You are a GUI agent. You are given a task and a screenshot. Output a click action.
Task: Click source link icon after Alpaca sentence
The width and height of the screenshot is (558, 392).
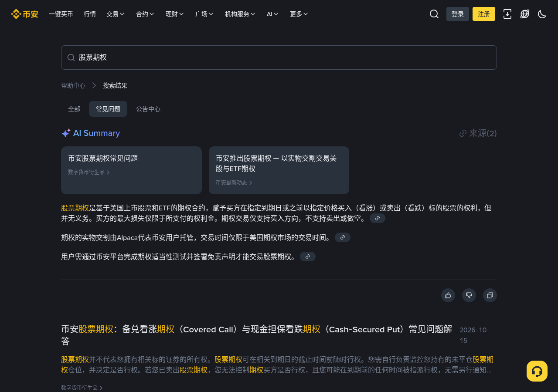click(343, 237)
